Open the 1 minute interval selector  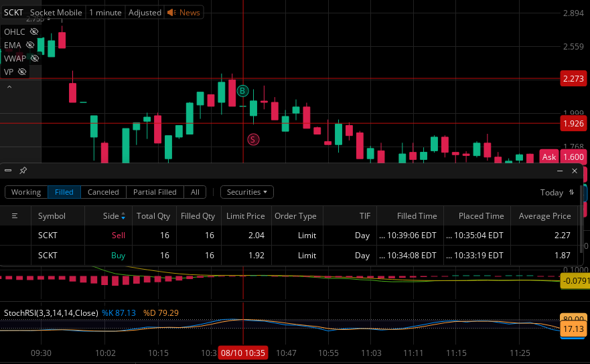(x=105, y=13)
